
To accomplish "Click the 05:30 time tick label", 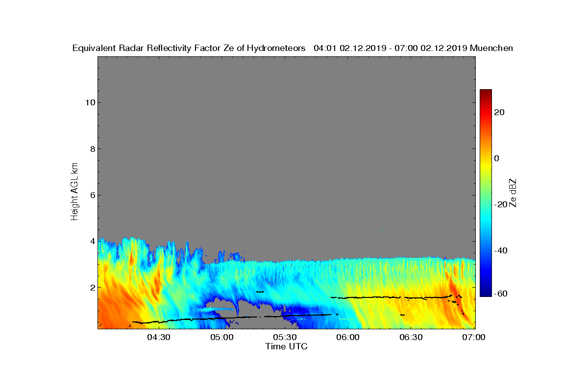I will [x=285, y=337].
